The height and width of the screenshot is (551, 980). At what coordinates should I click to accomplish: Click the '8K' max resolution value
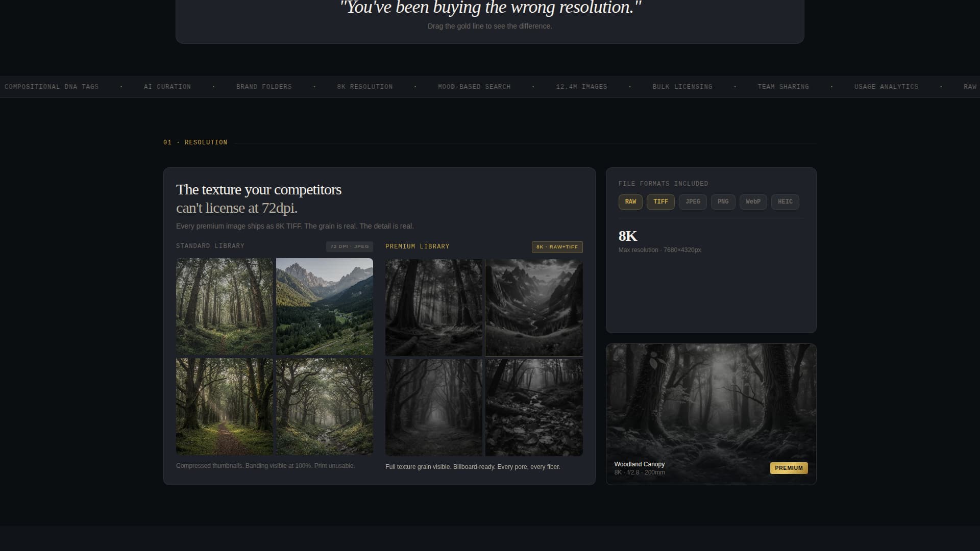tap(628, 236)
